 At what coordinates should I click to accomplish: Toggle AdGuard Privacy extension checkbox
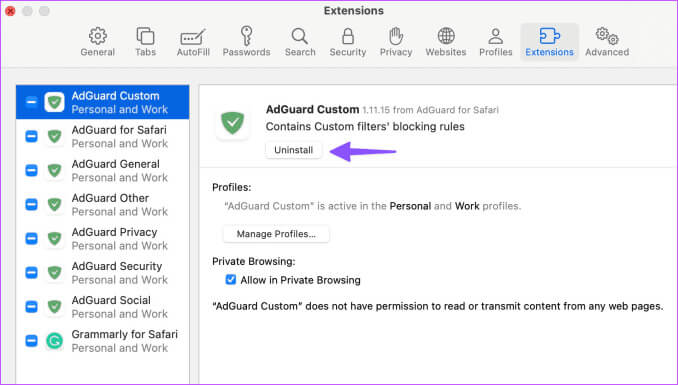coord(31,238)
